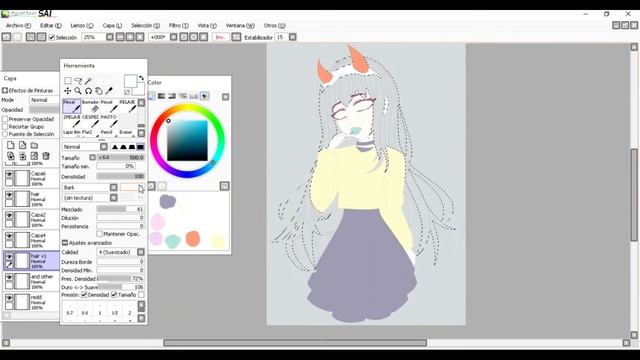
Task: Expand Efectos de Pinturas section
Action: click(x=5, y=90)
